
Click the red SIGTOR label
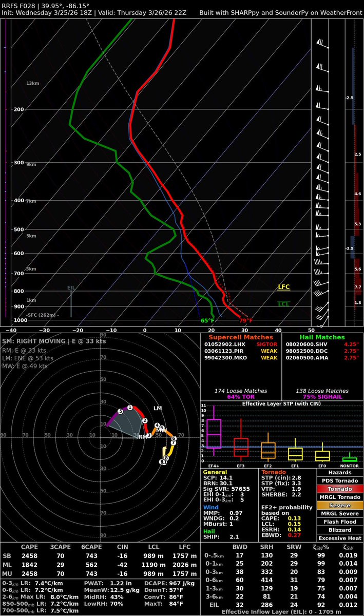(267, 345)
